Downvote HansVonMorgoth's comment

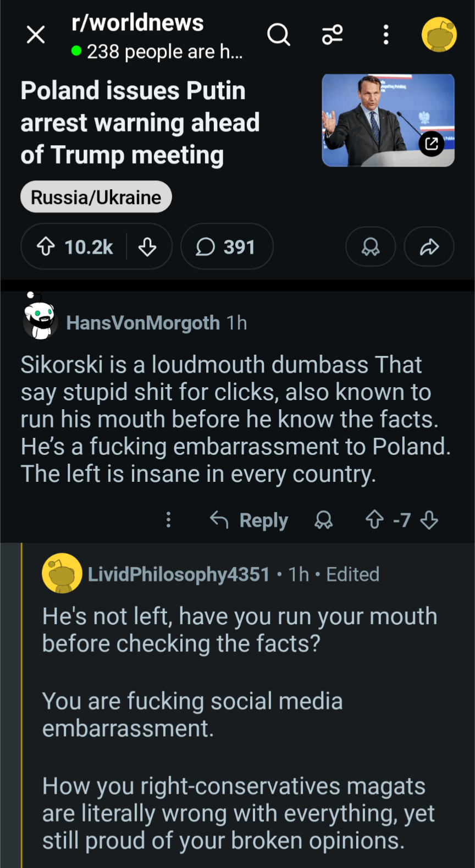pyautogui.click(x=429, y=520)
